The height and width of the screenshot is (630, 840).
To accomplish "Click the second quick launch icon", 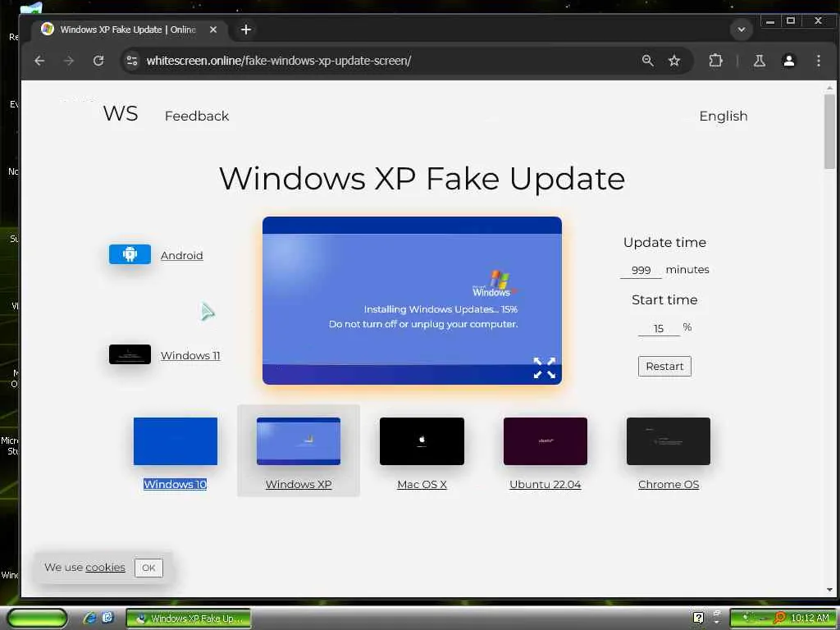I will coord(107,617).
